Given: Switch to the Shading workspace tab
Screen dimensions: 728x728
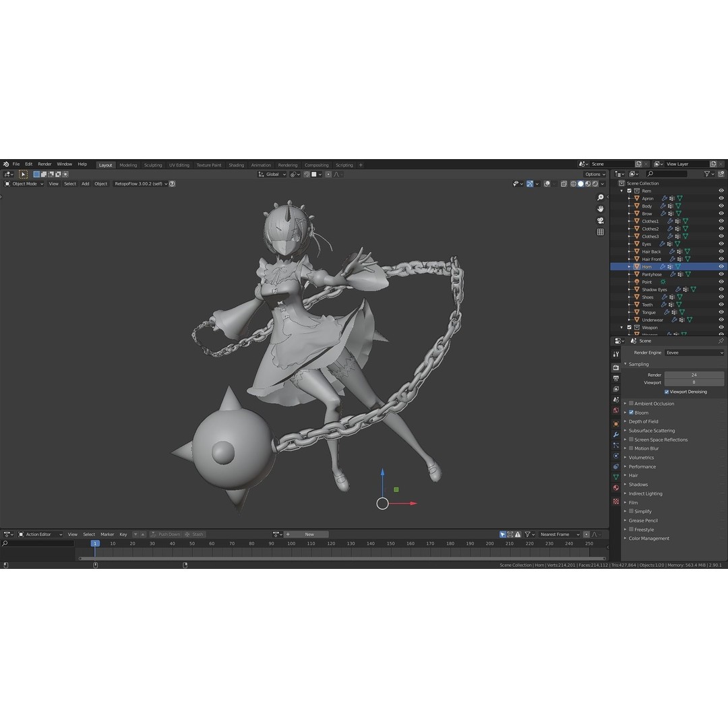Looking at the screenshot, I should 236,165.
